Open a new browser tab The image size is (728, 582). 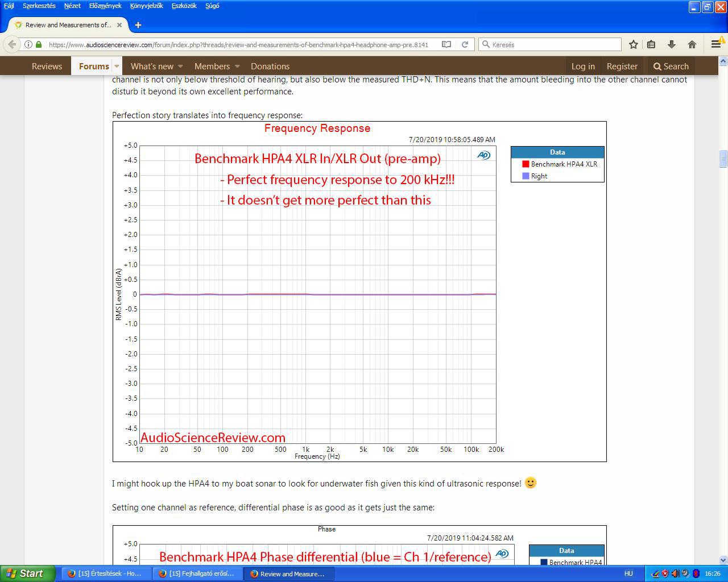click(138, 25)
